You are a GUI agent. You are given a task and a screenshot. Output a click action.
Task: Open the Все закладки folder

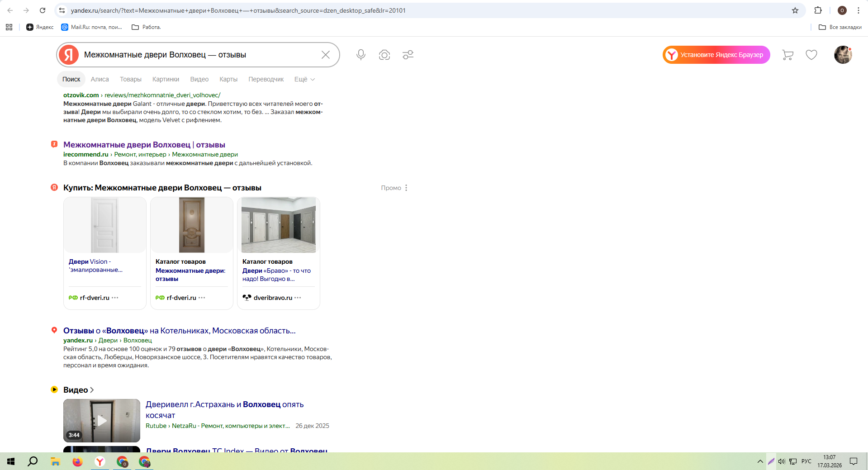point(840,27)
